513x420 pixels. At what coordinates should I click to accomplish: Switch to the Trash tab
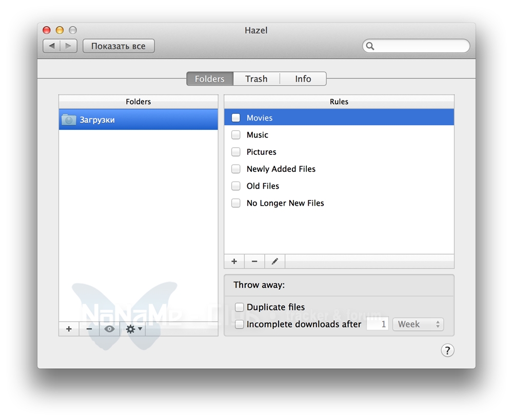click(x=256, y=79)
